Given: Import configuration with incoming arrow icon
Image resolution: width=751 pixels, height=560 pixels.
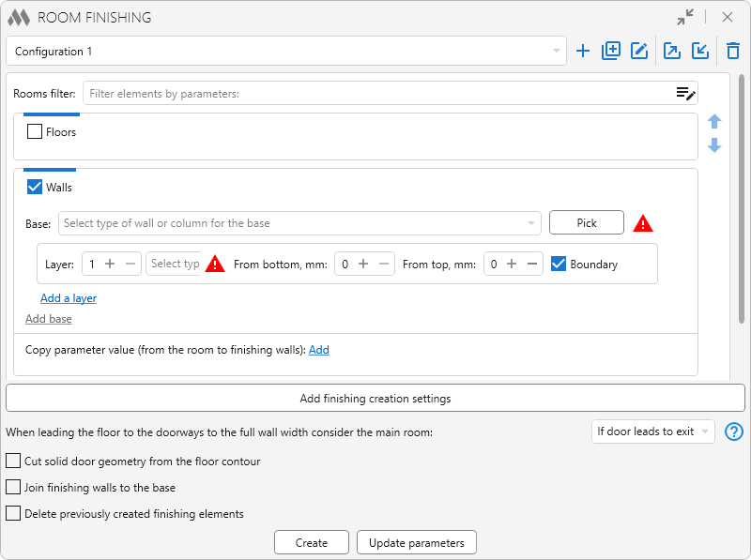Looking at the screenshot, I should pyautogui.click(x=700, y=51).
